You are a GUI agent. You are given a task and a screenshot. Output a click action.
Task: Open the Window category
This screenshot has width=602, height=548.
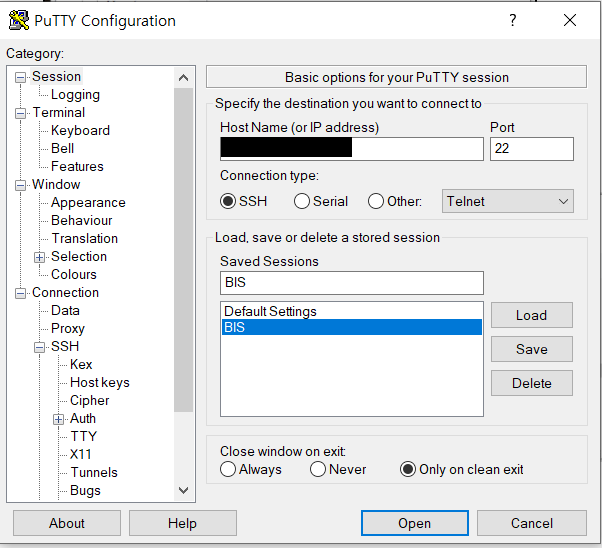tap(56, 184)
